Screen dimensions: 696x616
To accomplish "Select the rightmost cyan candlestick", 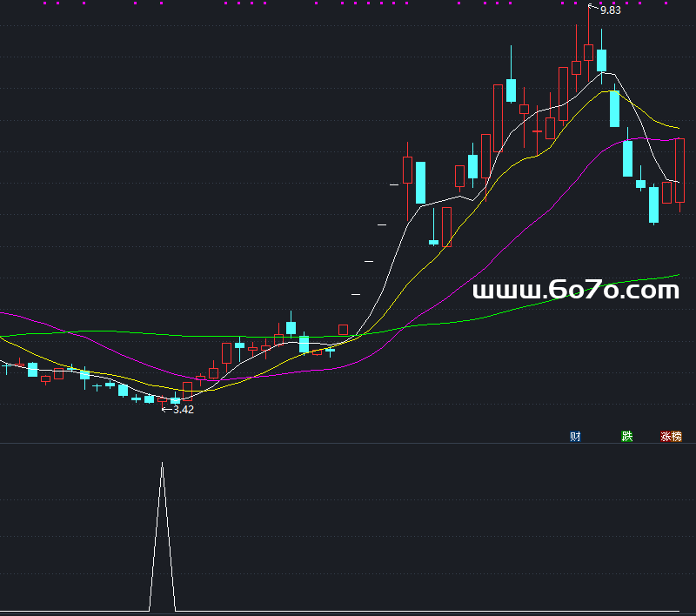I will [x=653, y=204].
